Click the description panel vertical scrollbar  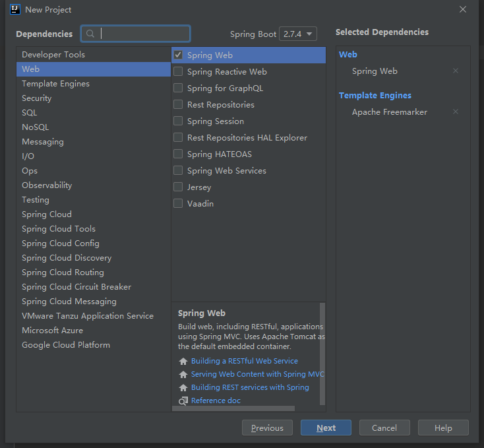pos(322,354)
